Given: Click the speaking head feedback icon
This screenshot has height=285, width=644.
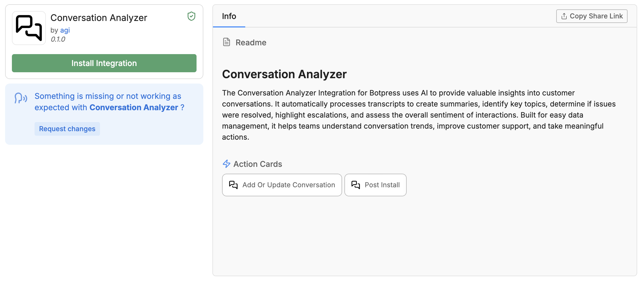Looking at the screenshot, I should 21,98.
